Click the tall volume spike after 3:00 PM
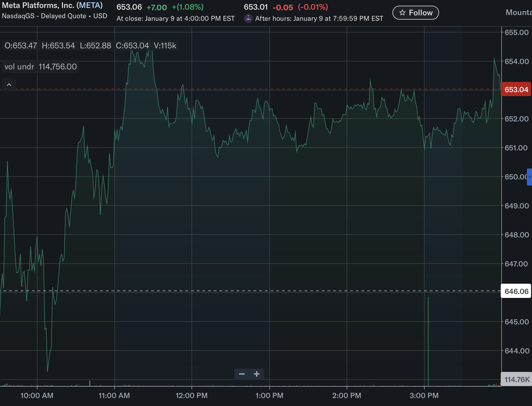Viewport: 532px width, 406px height. point(428,341)
